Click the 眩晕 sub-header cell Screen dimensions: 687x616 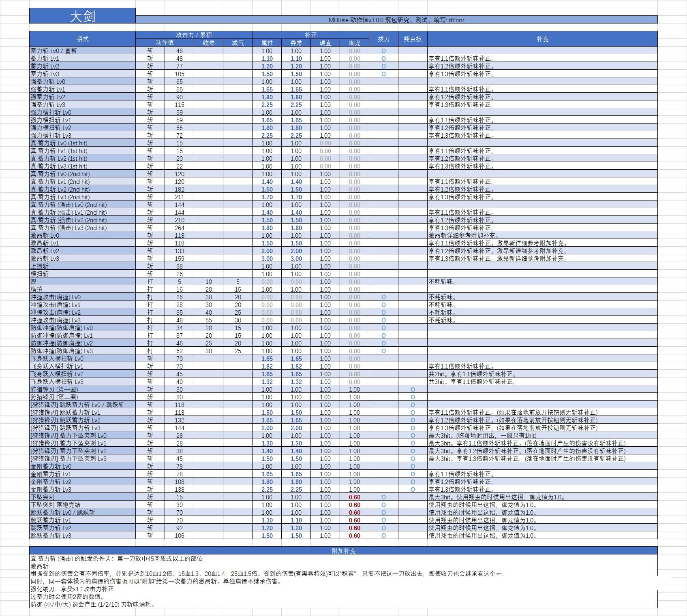208,43
